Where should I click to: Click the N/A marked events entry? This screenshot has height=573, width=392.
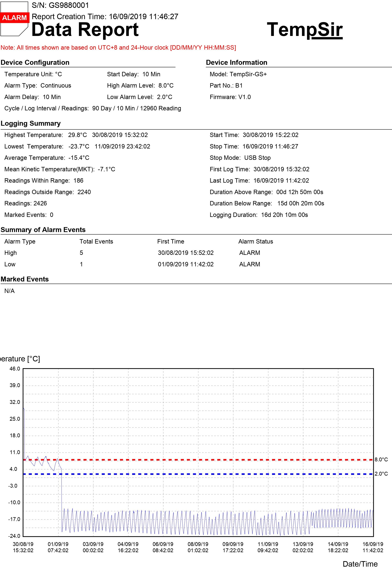click(9, 291)
